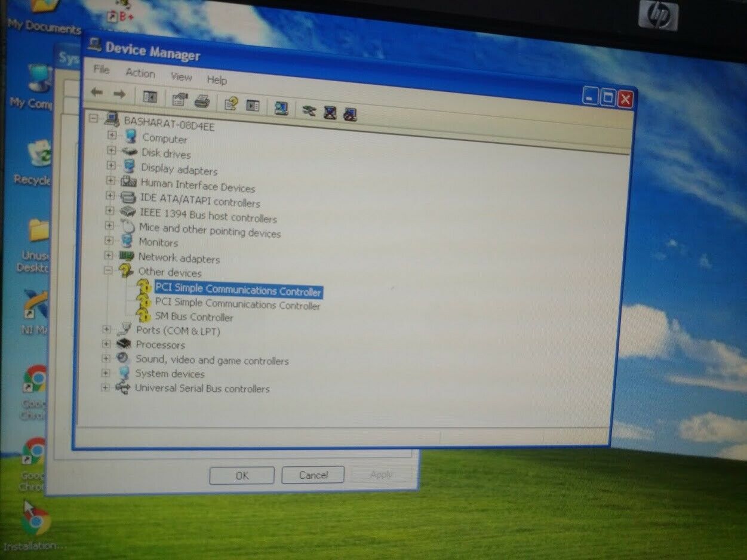The width and height of the screenshot is (747, 560).
Task: Expand the Display adapters node
Action: point(111,165)
